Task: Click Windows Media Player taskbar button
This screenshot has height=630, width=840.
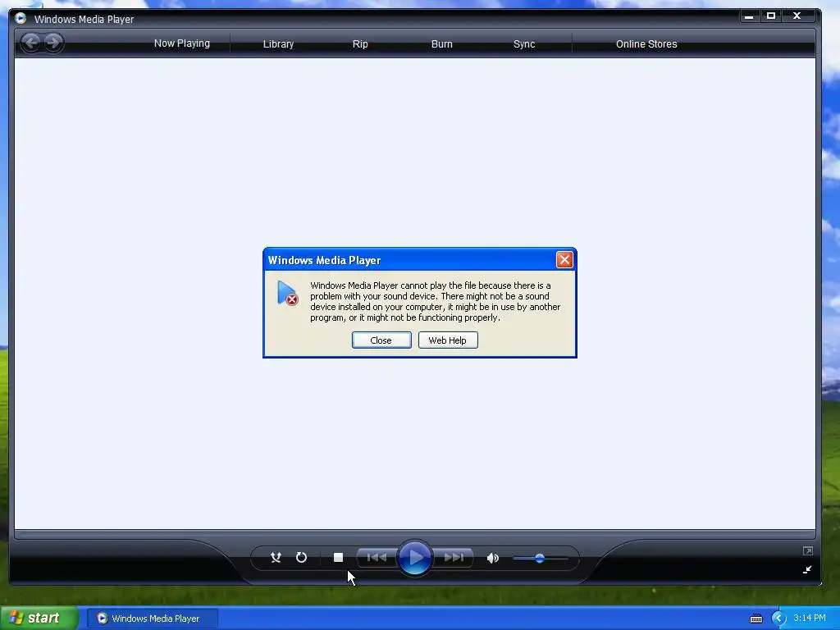Action: (152, 619)
